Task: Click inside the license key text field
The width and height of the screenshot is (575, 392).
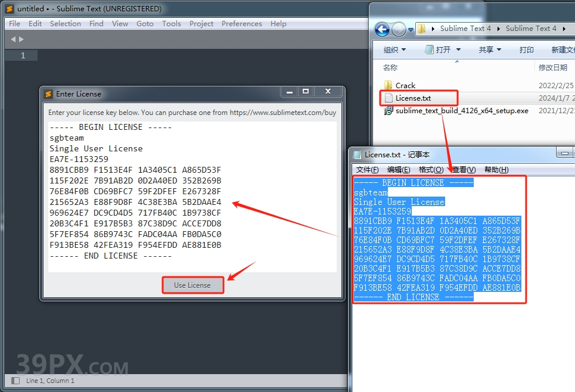Action: point(192,197)
